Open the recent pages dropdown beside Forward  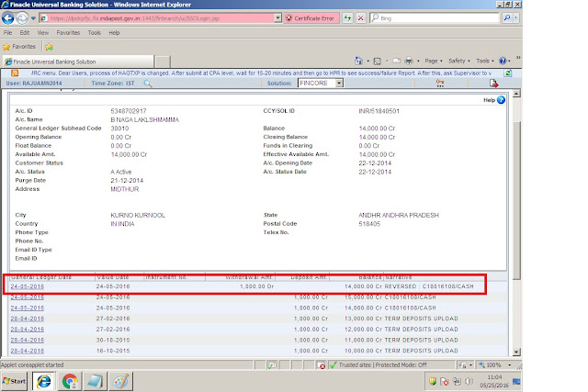tap(33, 18)
